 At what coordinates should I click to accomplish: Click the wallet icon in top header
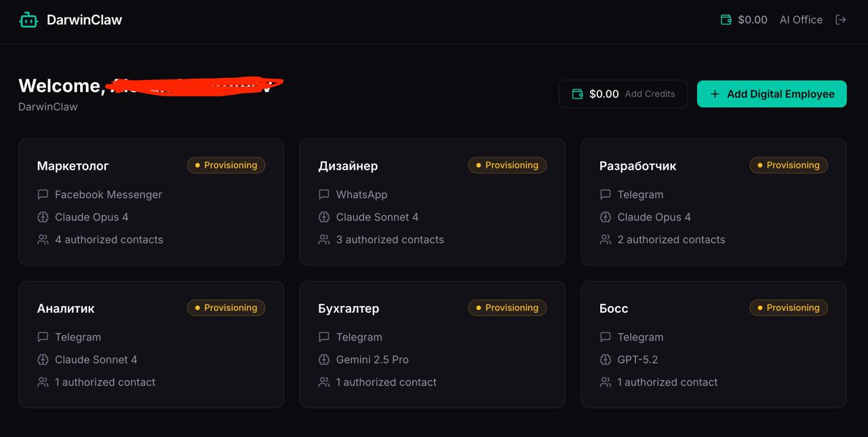[726, 20]
